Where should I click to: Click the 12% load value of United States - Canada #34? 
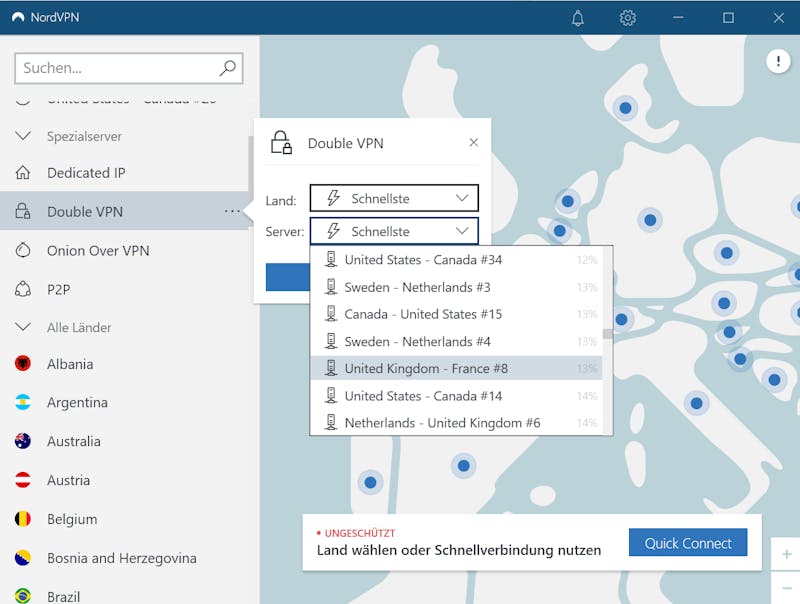pos(587,260)
